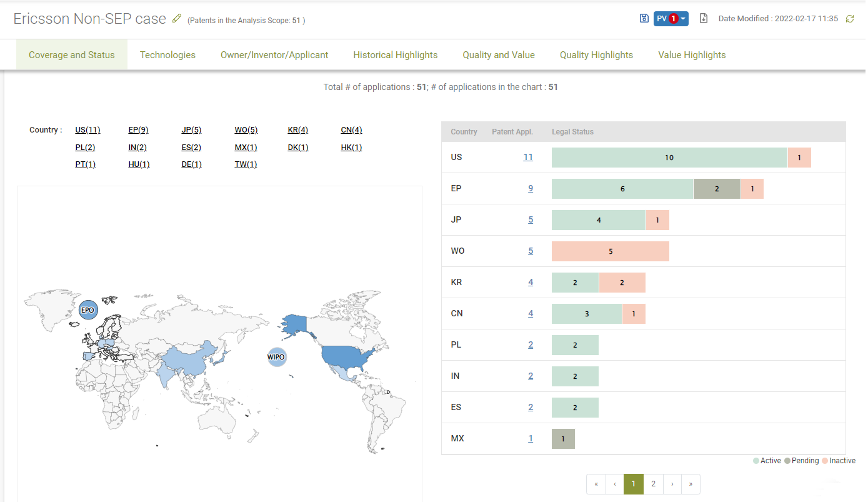Click the download export icon
The height and width of the screenshot is (502, 868).
[x=704, y=19]
